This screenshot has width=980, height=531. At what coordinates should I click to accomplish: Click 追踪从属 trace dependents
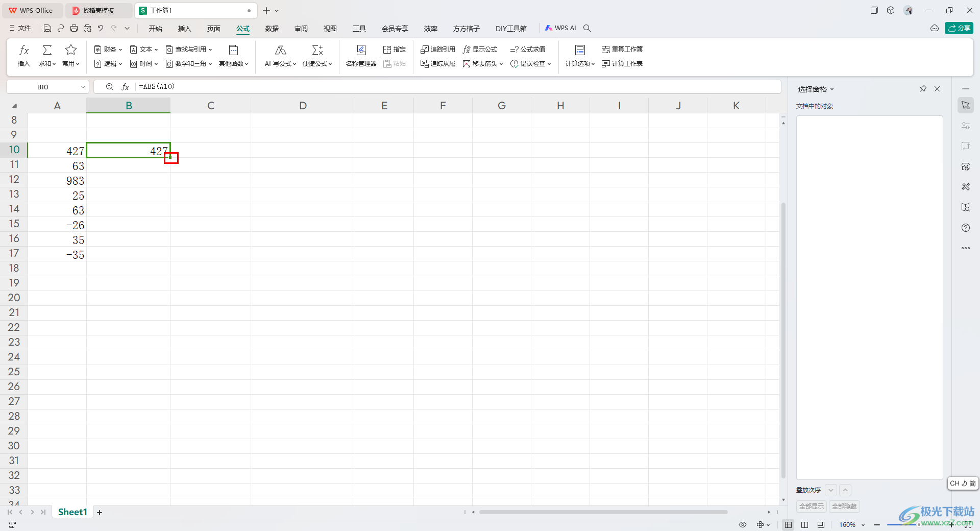[x=438, y=64]
